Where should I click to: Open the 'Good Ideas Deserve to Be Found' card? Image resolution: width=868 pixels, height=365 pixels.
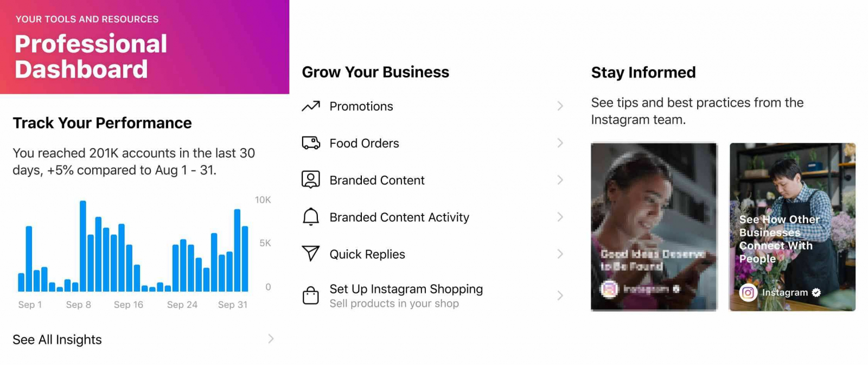(654, 227)
